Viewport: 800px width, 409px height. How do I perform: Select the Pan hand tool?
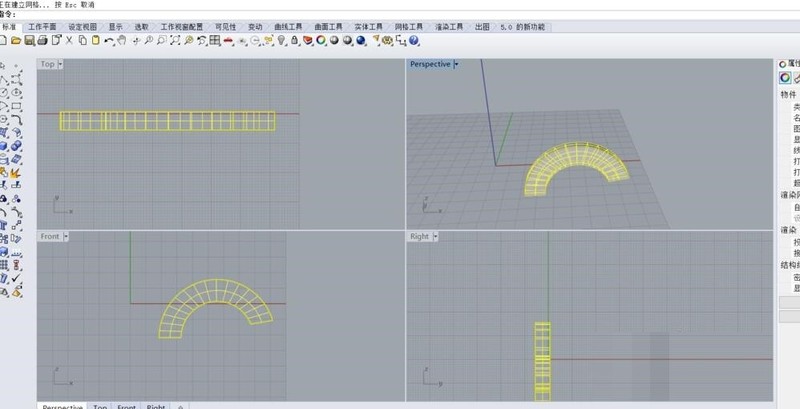pos(122,40)
